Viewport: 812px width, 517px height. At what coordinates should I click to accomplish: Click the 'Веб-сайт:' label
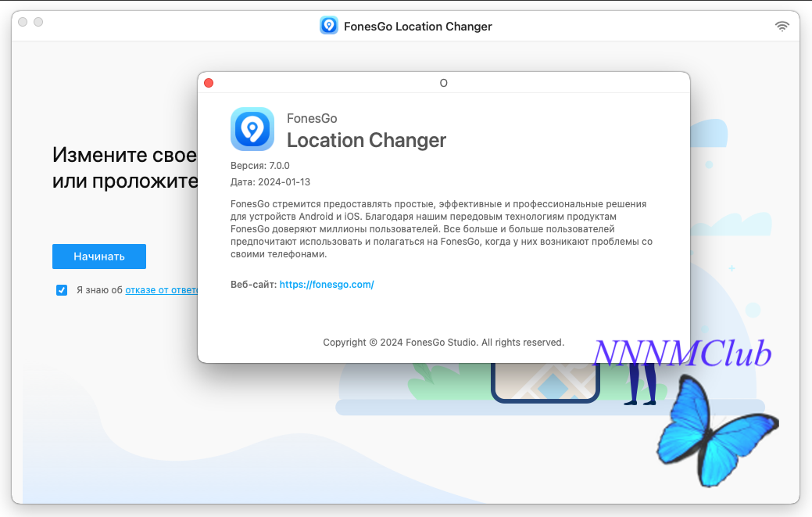254,285
